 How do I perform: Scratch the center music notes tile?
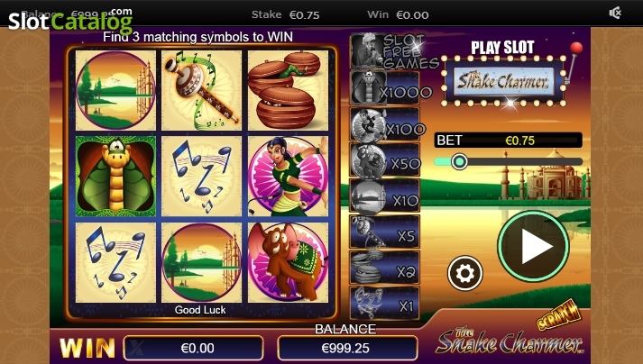pyautogui.click(x=201, y=177)
